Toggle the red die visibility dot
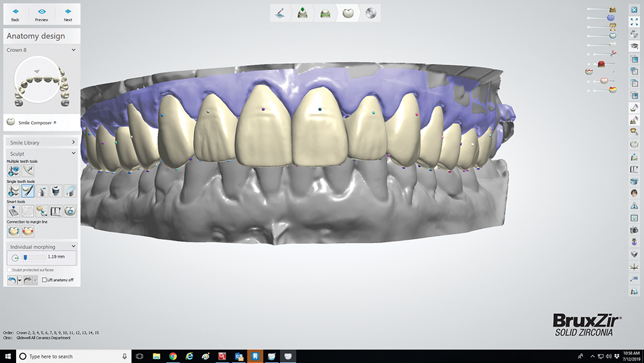 point(589,64)
